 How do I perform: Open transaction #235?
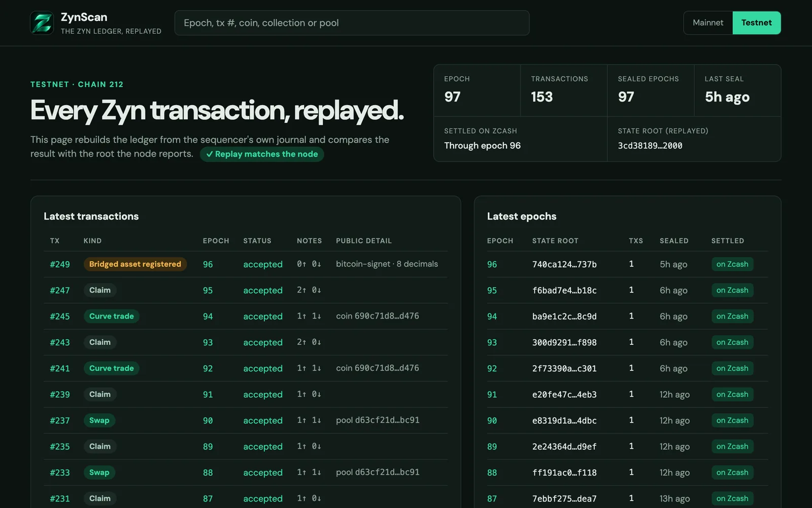click(60, 447)
